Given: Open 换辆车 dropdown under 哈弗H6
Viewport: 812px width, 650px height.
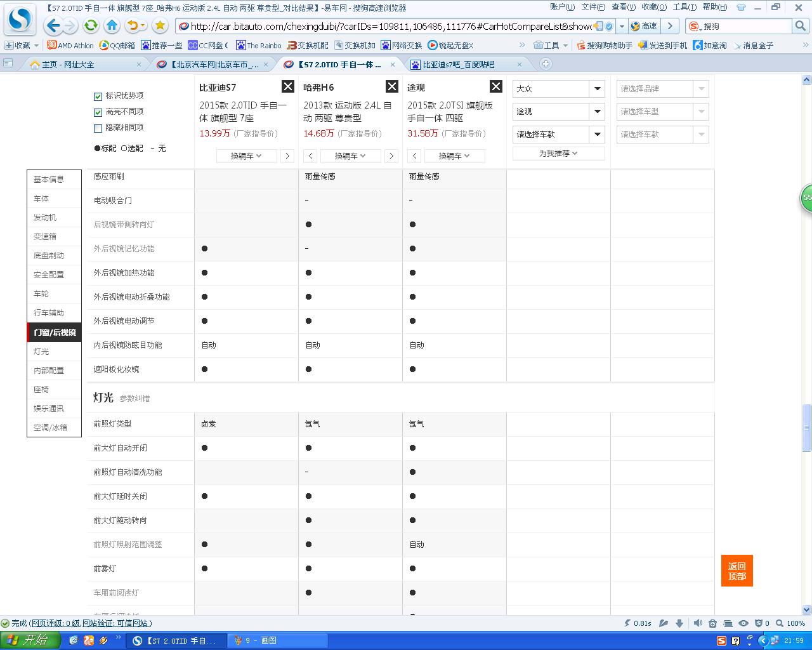Looking at the screenshot, I should [351, 156].
